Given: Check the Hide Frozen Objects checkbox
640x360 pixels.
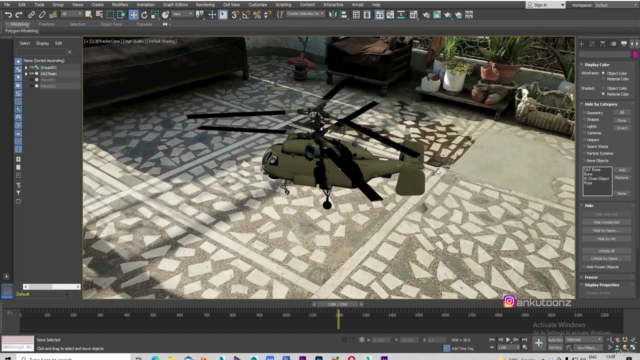Looking at the screenshot, I should click(x=584, y=267).
